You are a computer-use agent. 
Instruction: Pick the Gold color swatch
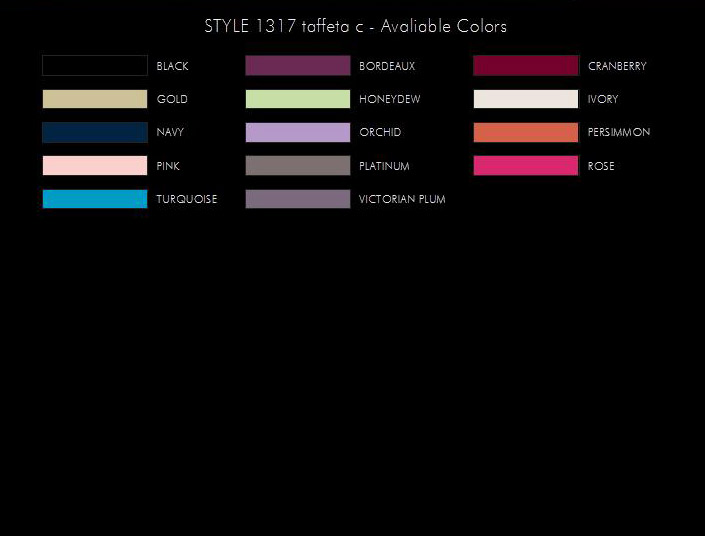tap(95, 99)
